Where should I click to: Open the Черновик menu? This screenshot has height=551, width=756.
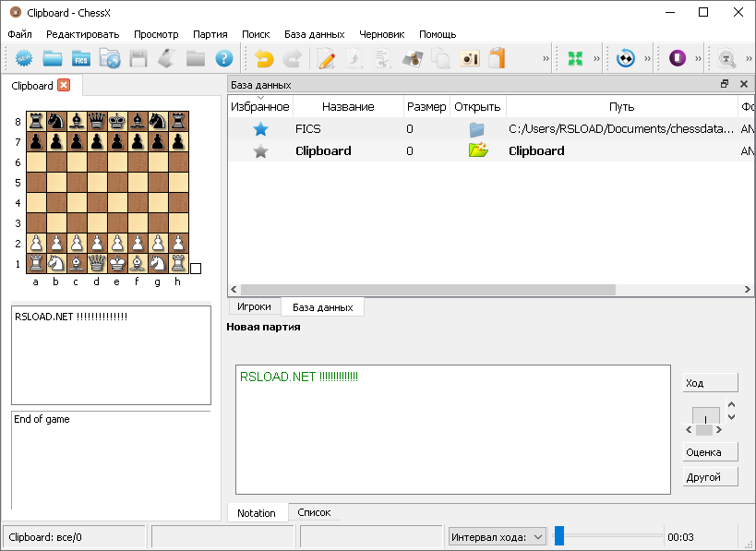click(x=381, y=33)
